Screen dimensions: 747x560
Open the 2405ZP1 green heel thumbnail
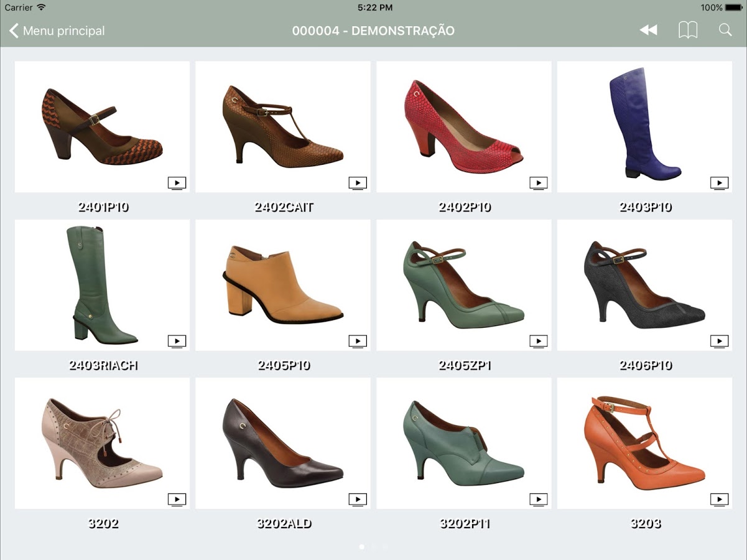tap(463, 285)
